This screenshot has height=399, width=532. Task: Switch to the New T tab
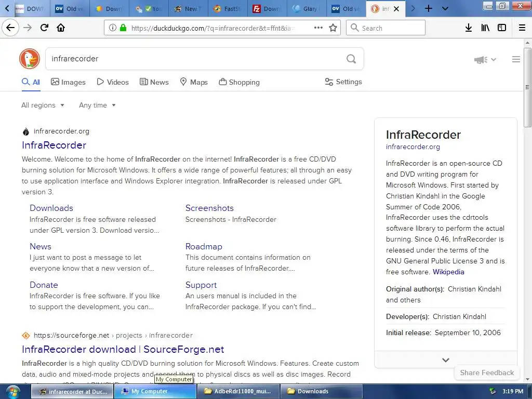coord(188,9)
